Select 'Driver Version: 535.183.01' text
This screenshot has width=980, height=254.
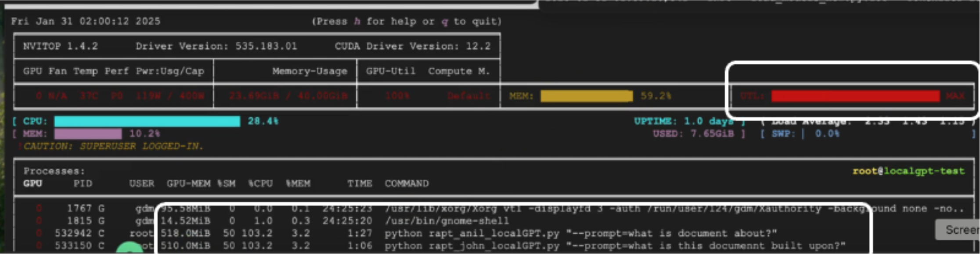point(216,46)
